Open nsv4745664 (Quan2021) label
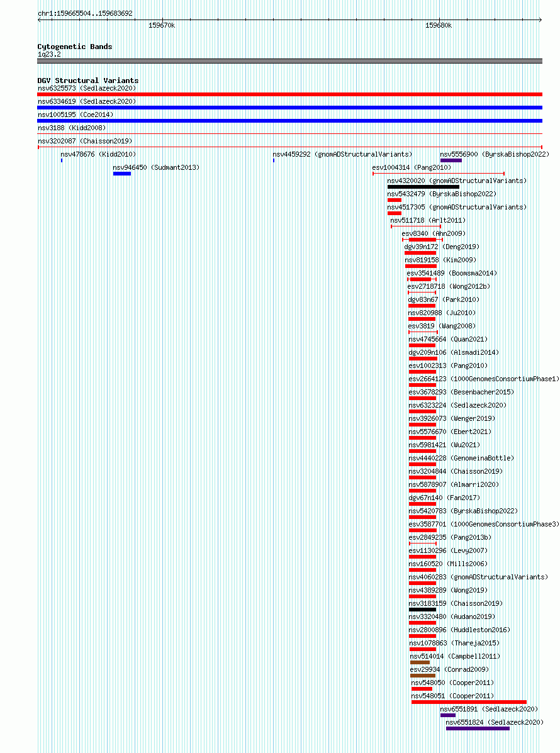The image size is (560, 753). click(x=448, y=339)
